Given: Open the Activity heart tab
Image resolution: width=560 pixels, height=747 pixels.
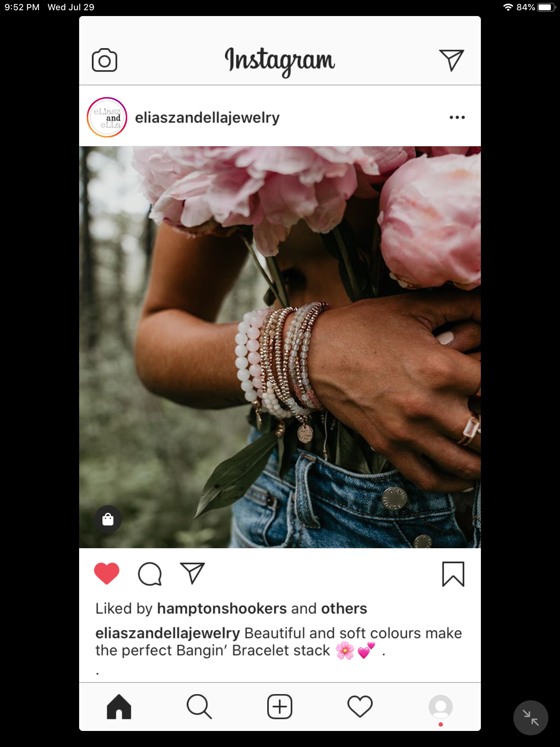Looking at the screenshot, I should 360,707.
